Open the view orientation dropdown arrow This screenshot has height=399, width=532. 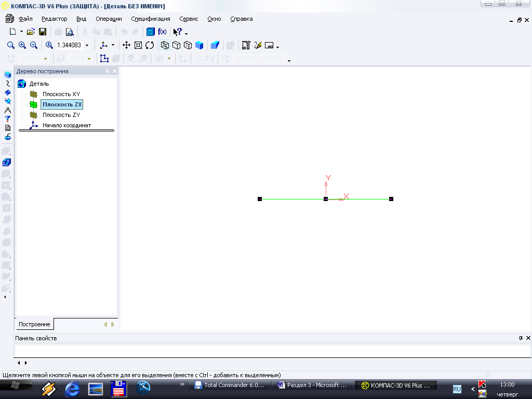click(113, 45)
